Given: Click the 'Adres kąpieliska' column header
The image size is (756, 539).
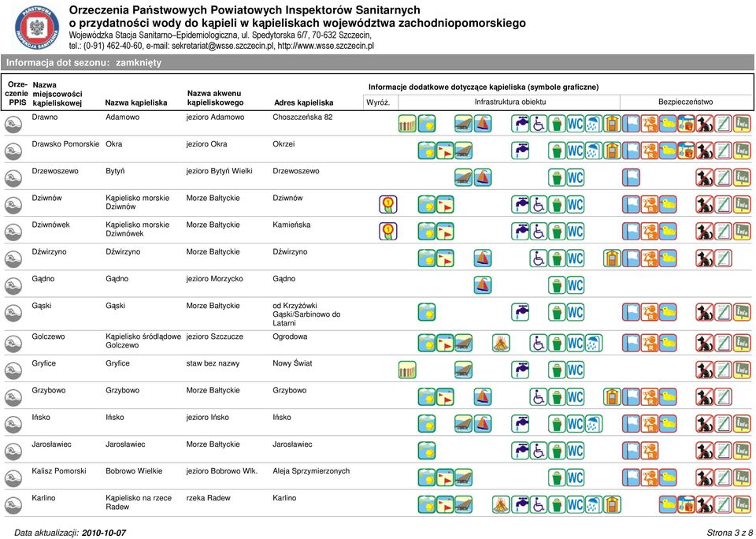Looking at the screenshot, I should [x=303, y=102].
